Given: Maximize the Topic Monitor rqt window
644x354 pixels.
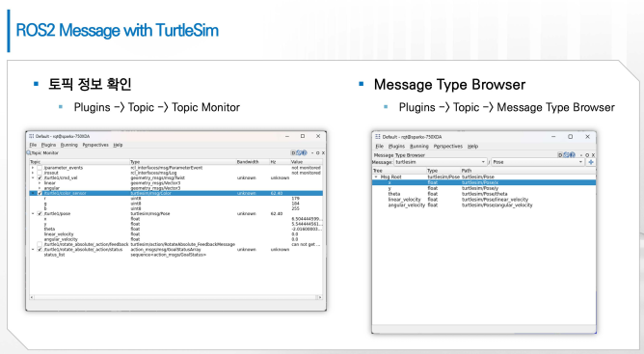Looking at the screenshot, I should 303,136.
